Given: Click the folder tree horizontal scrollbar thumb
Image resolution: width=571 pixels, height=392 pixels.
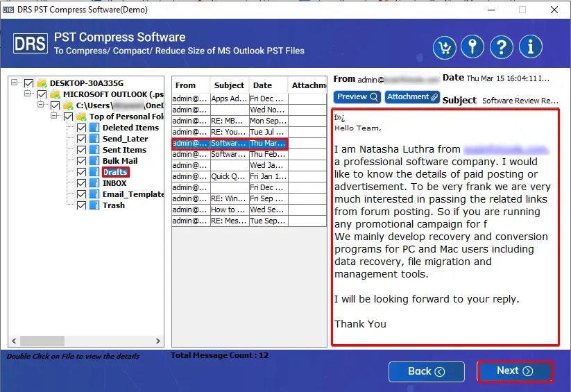Looking at the screenshot, I should [x=42, y=341].
